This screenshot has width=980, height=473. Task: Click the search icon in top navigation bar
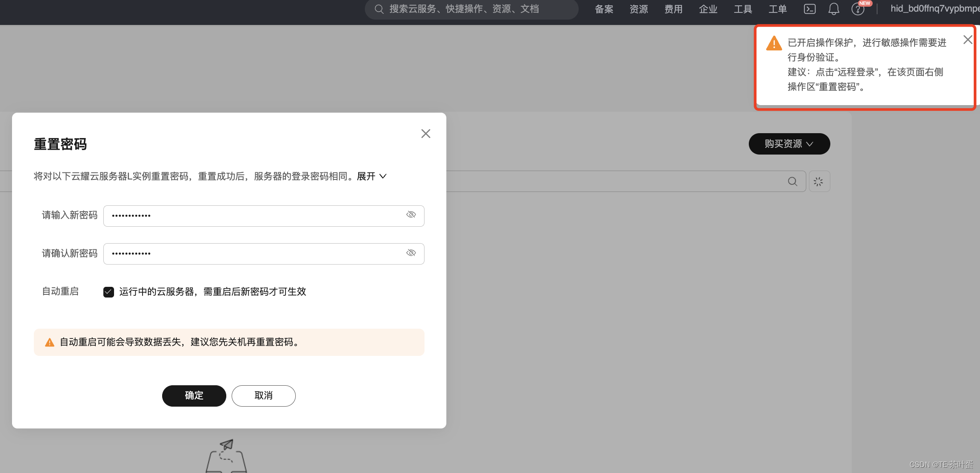tap(379, 9)
